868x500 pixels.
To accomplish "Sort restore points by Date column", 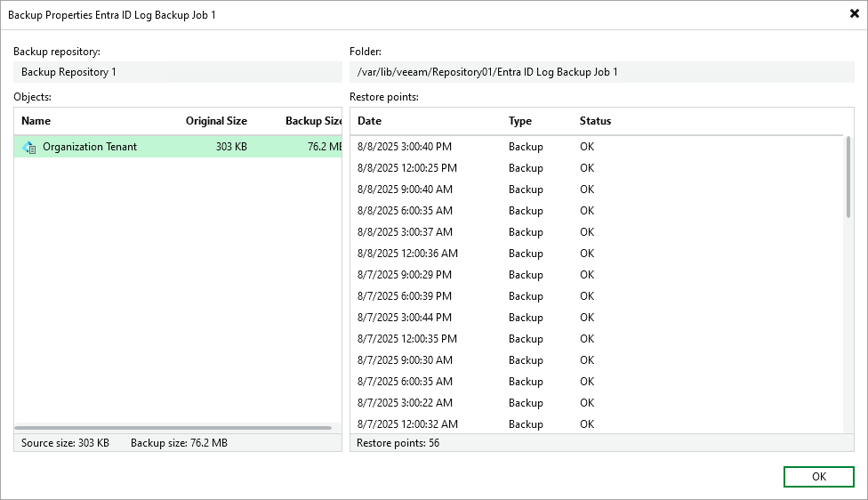I will point(369,121).
